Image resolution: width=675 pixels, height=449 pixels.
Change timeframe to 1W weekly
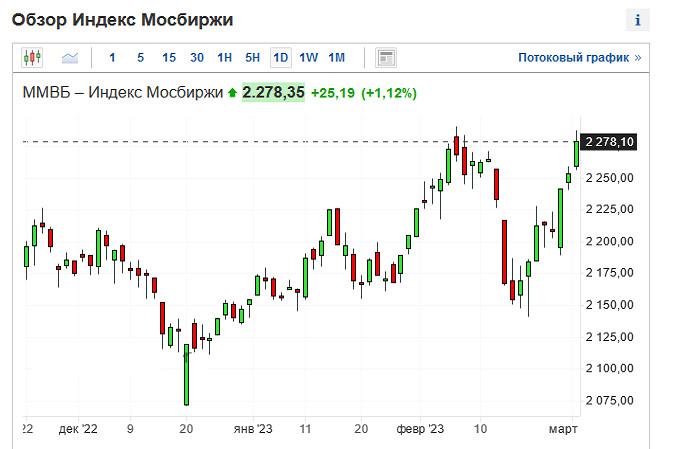point(309,58)
